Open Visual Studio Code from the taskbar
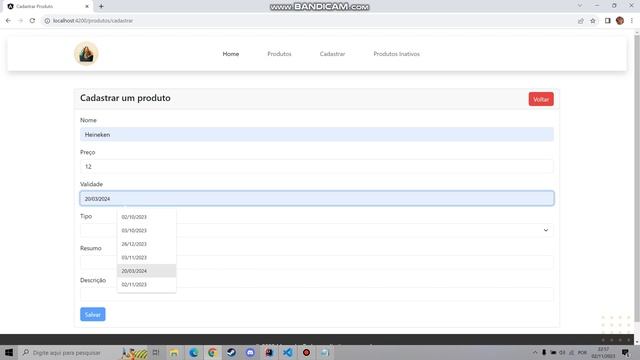640x360 pixels. click(288, 353)
